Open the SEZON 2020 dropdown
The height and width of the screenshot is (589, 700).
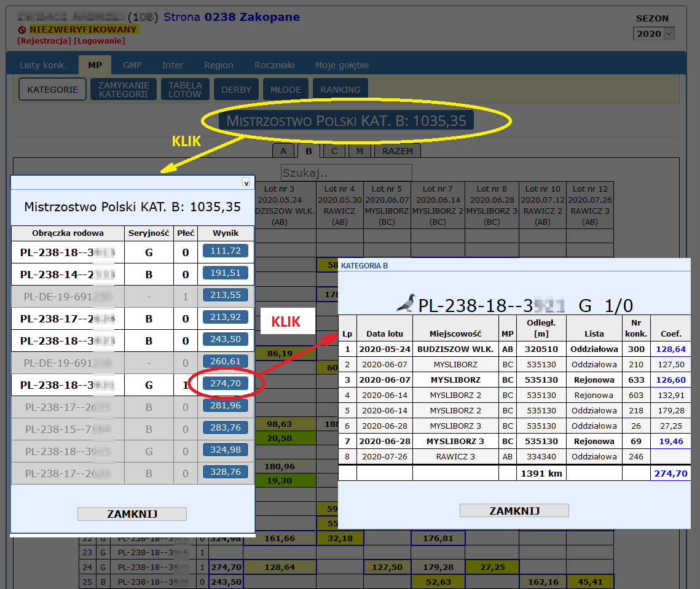(x=653, y=34)
